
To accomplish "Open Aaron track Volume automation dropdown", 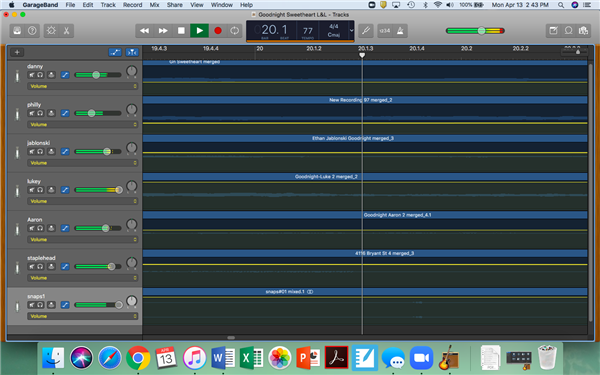I will 82,239.
